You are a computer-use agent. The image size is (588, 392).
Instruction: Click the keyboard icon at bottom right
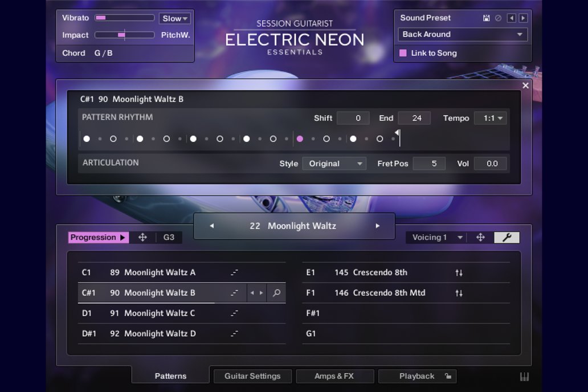tap(524, 377)
